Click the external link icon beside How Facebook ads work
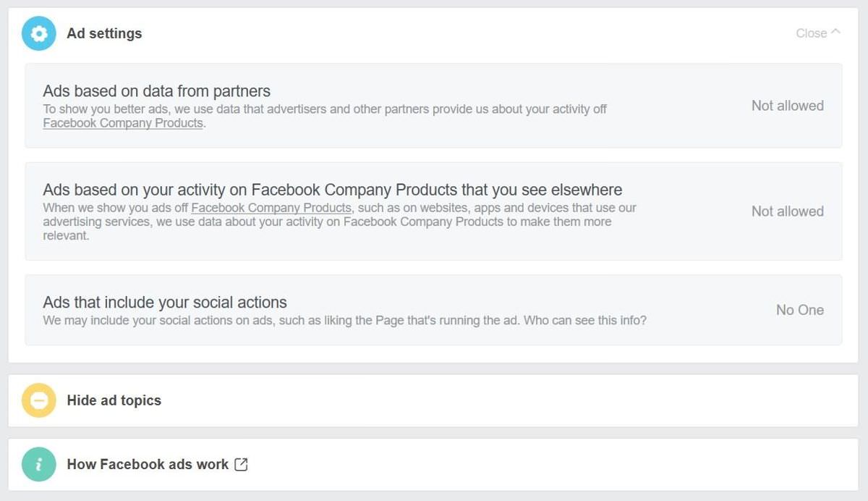The height and width of the screenshot is (501, 868). pos(241,464)
